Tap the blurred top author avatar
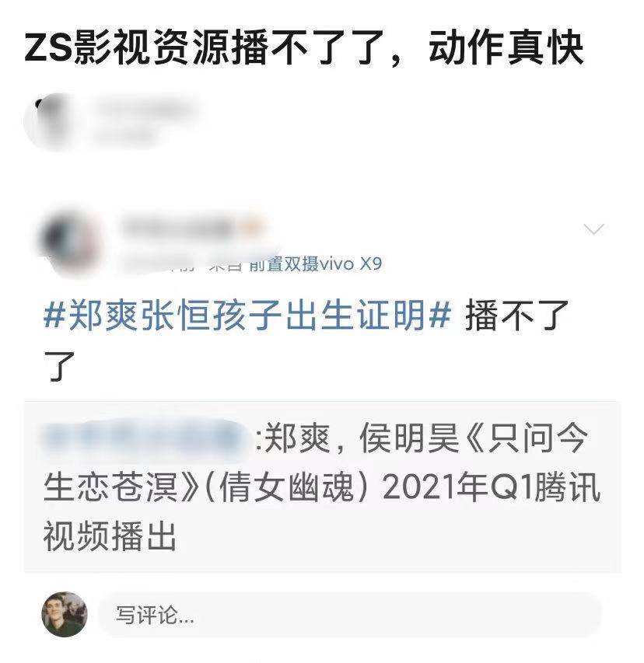 point(47,121)
